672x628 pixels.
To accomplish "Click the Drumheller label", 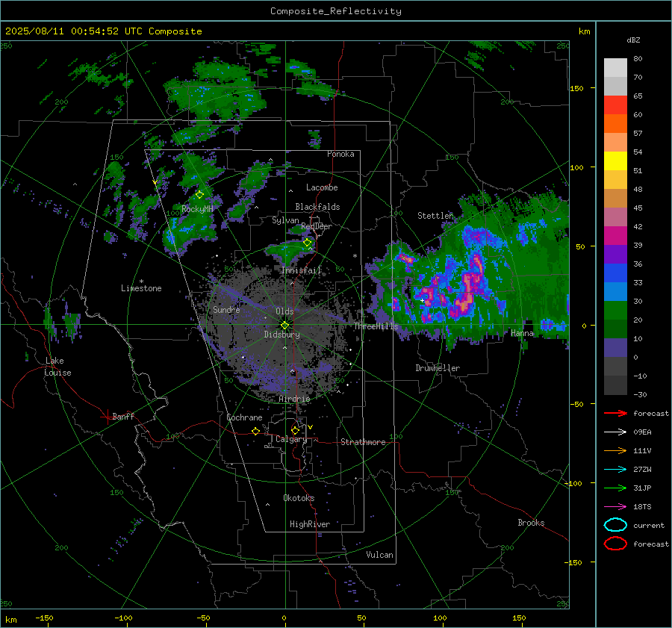I will point(438,368).
